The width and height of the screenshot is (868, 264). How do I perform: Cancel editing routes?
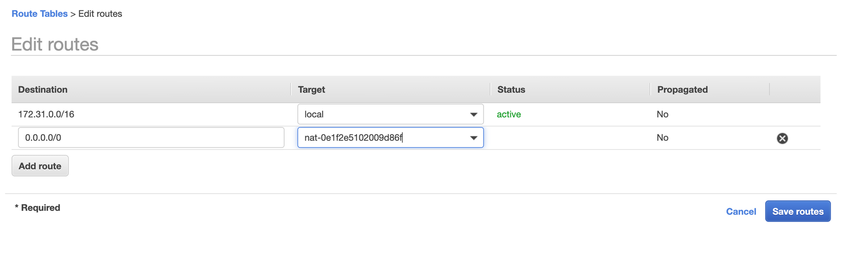(741, 212)
